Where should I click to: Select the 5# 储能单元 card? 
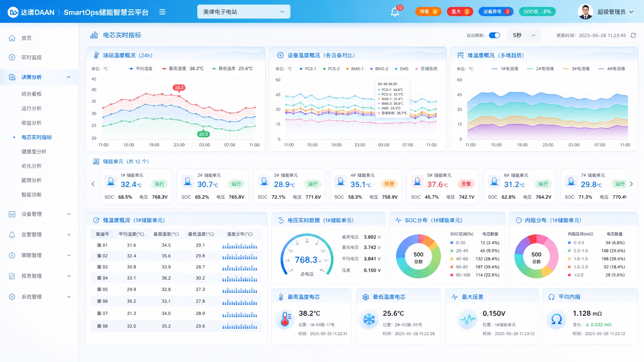[x=443, y=187]
